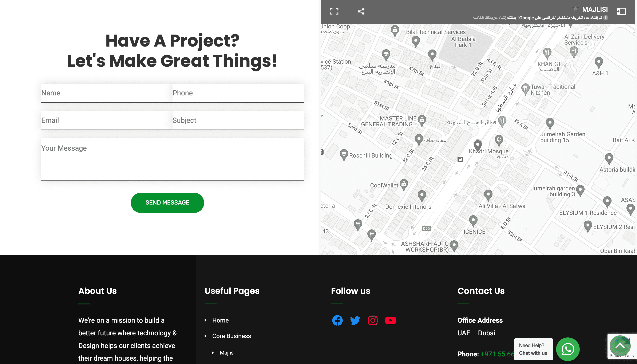This screenshot has height=364, width=637.
Task: Expand the Core Business pages link
Action: click(x=206, y=336)
